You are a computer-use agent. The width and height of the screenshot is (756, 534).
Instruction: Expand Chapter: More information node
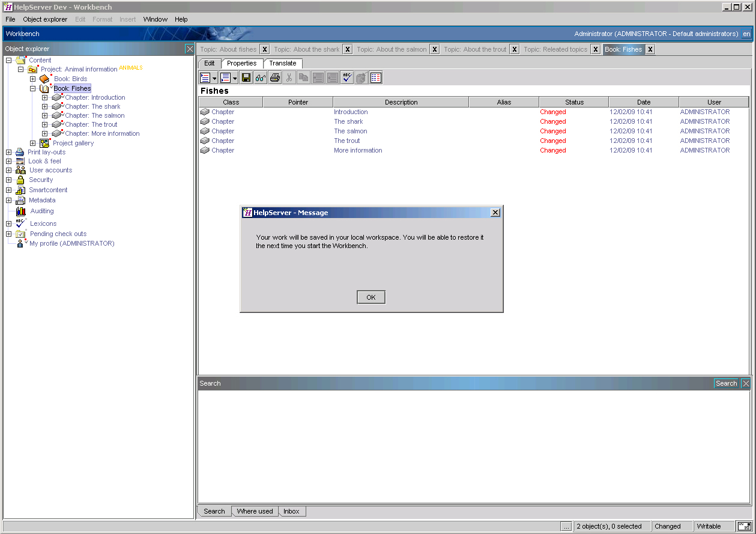pos(45,133)
